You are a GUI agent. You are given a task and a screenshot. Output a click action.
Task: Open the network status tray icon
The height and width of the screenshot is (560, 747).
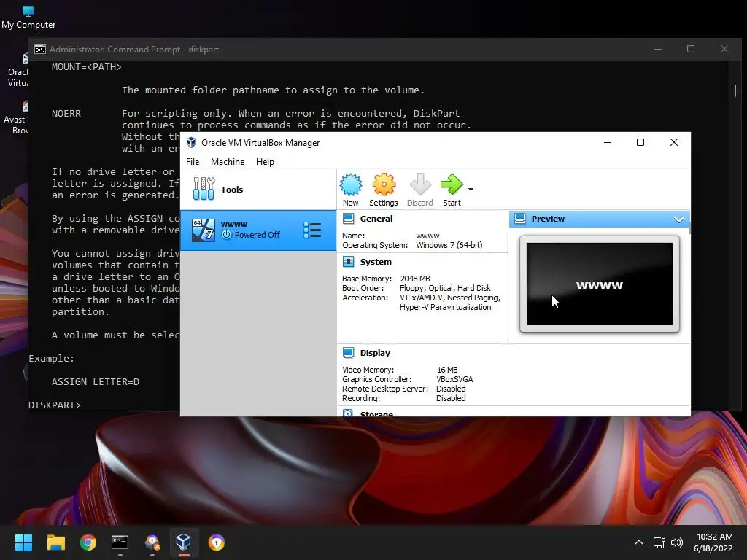(x=659, y=542)
